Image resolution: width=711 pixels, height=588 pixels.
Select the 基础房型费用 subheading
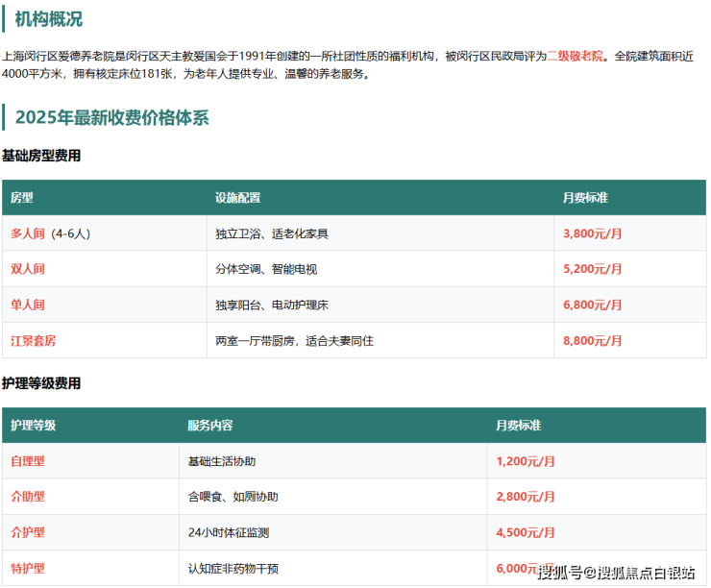click(x=41, y=156)
